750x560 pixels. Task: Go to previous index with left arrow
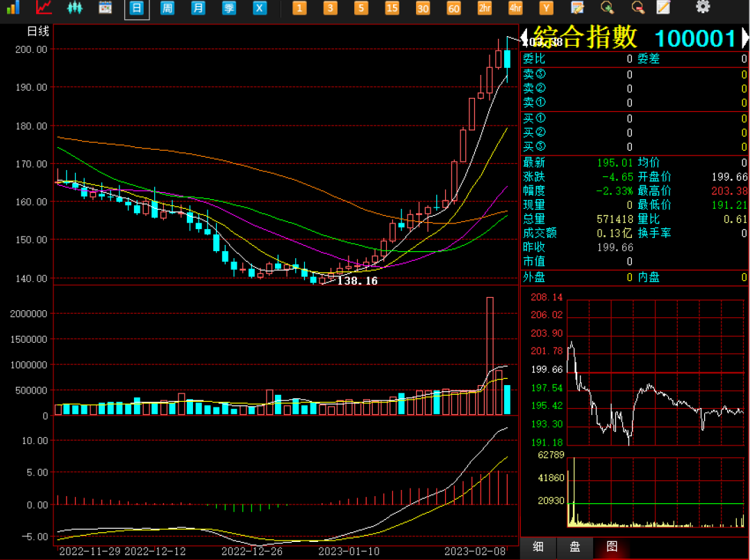(x=524, y=36)
